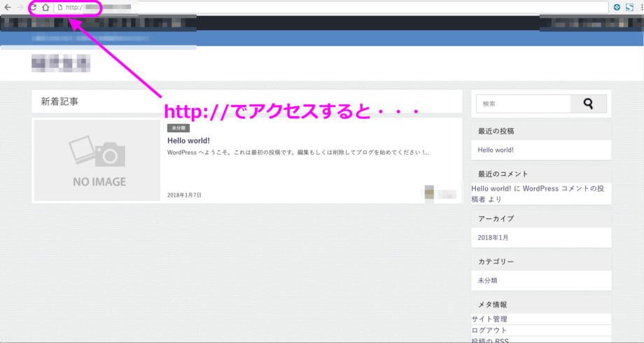
Task: Open the 未分類 category in sidebar
Action: [x=488, y=280]
